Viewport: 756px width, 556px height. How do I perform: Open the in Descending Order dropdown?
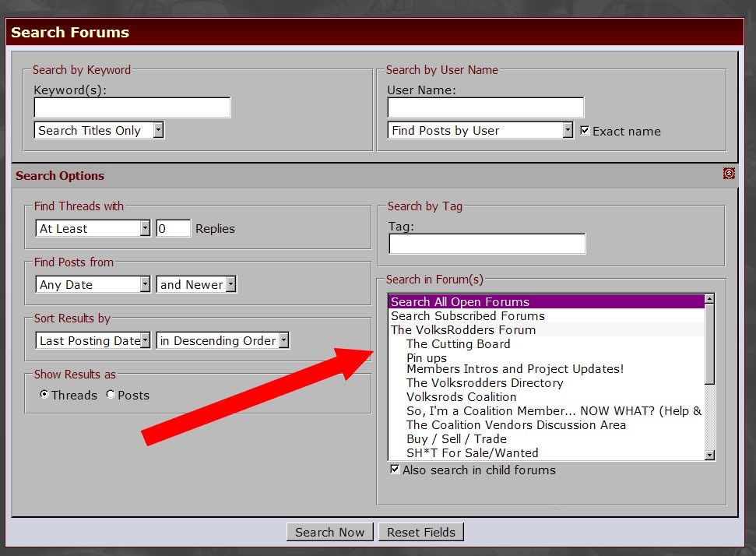click(223, 340)
